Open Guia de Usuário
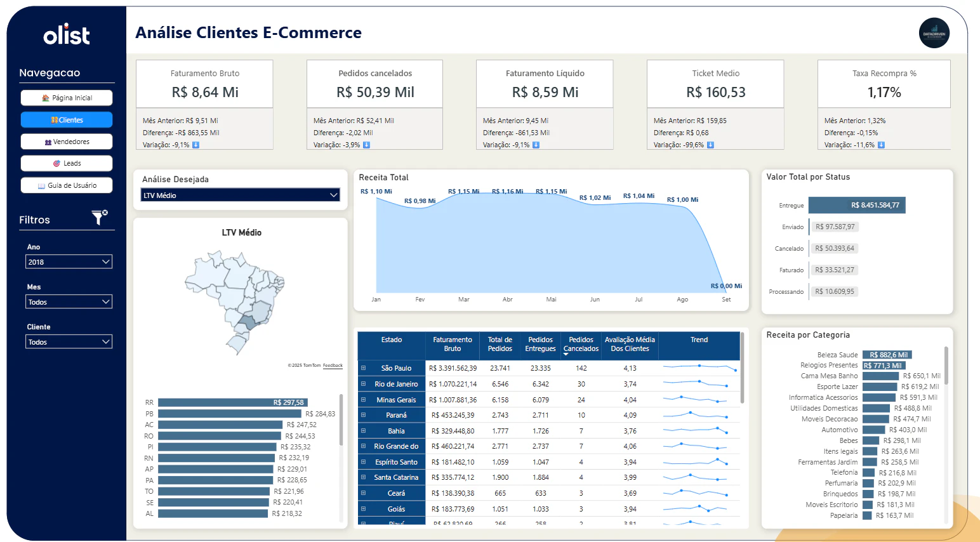Image resolution: width=980 pixels, height=542 pixels. (67, 185)
